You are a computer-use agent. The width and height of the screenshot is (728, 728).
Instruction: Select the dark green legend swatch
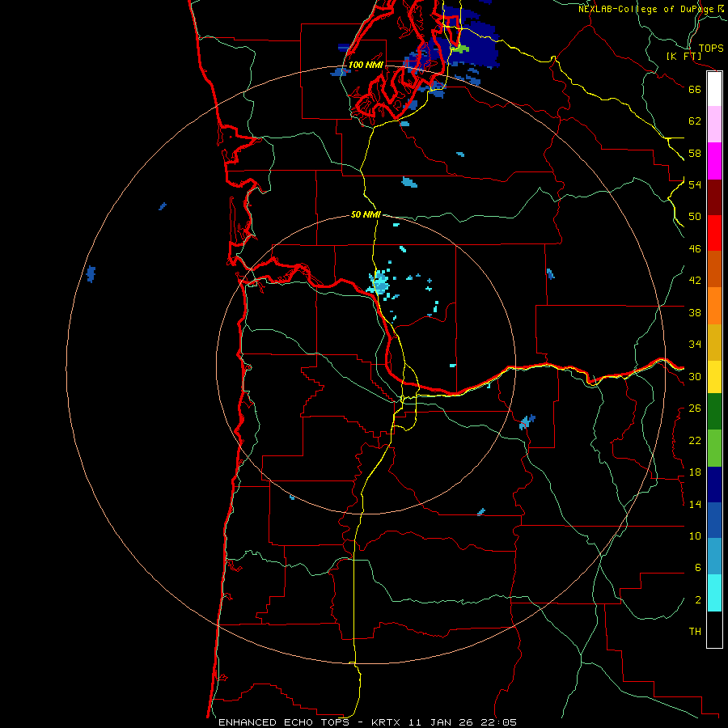click(x=714, y=412)
